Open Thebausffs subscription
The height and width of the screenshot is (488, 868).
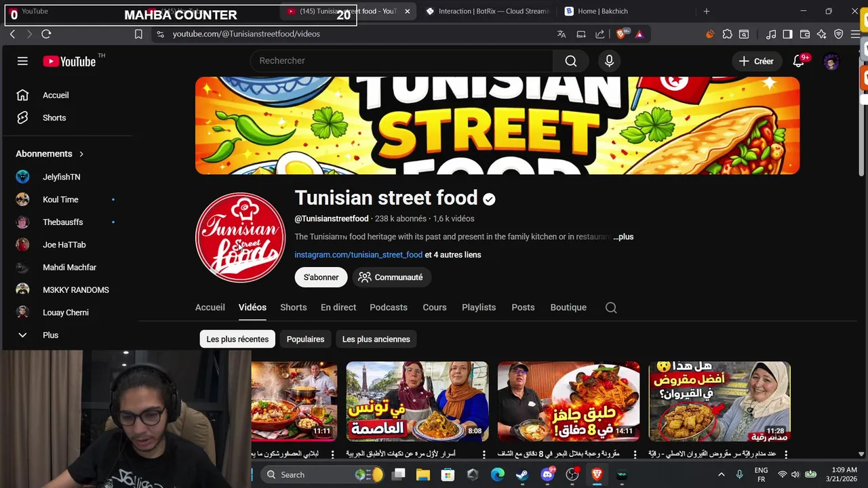(62, 222)
